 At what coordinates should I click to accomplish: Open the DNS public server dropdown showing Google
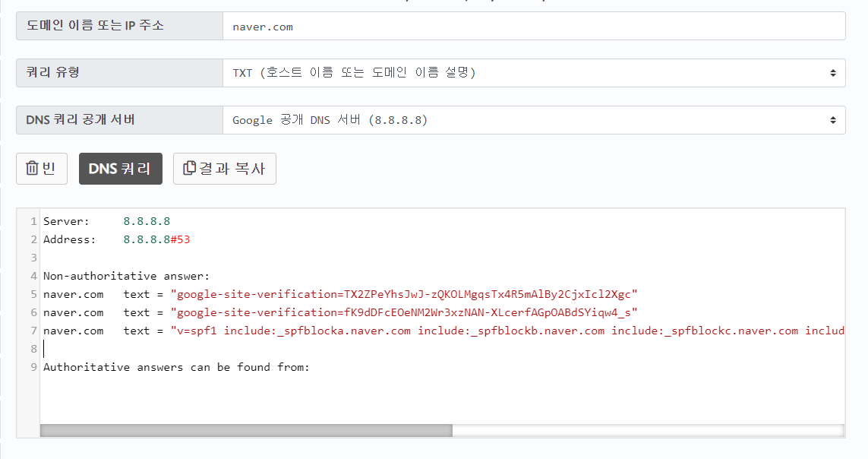534,120
